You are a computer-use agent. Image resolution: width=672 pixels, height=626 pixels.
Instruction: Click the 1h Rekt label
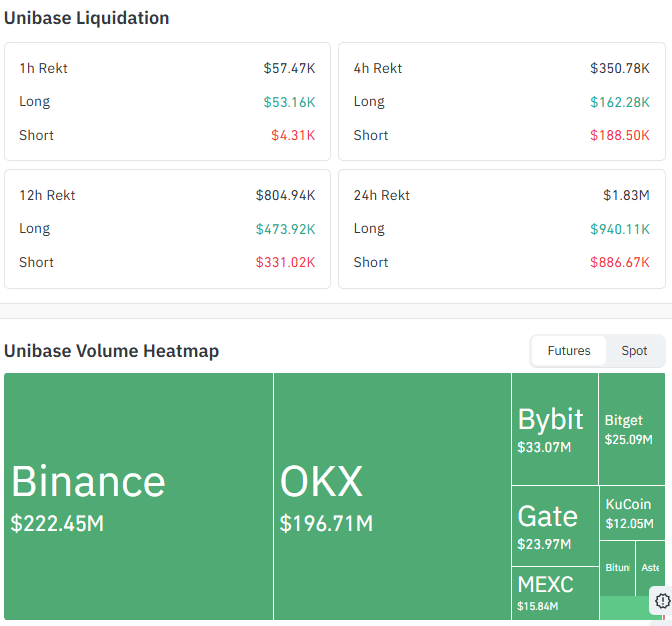pyautogui.click(x=43, y=68)
